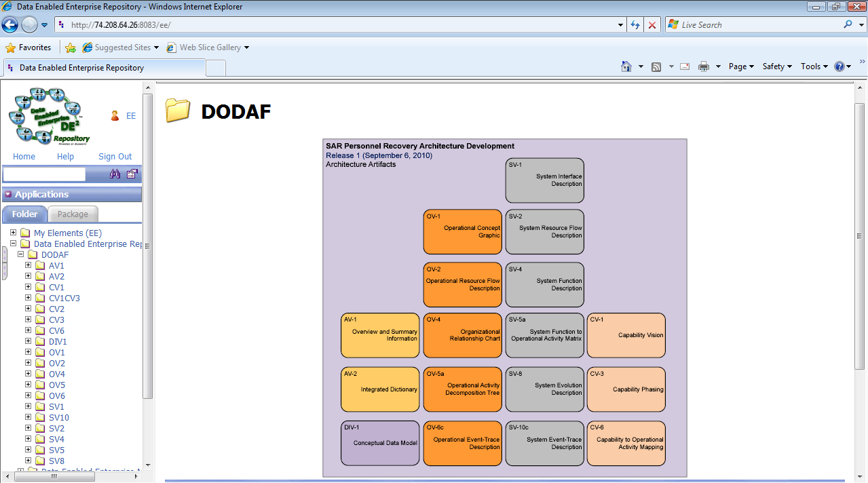The width and height of the screenshot is (868, 483).
Task: Click the SV8 folder icon
Action: click(x=40, y=461)
